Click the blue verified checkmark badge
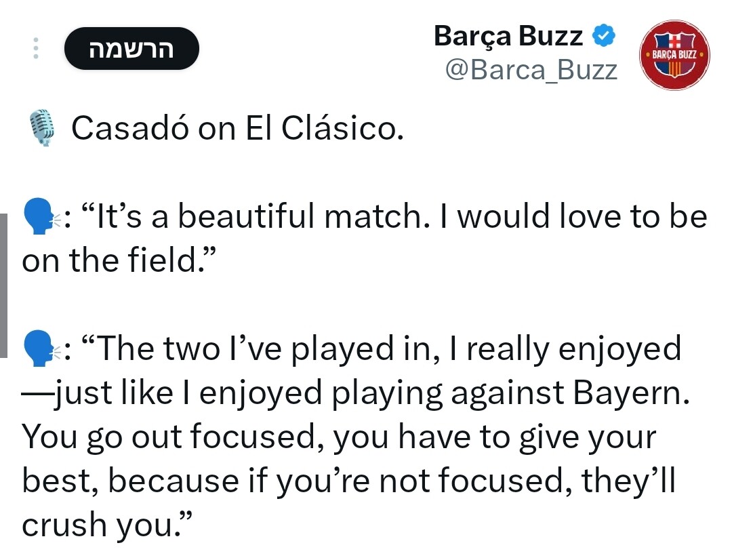Screen dimensions: 732x560 coord(604,36)
